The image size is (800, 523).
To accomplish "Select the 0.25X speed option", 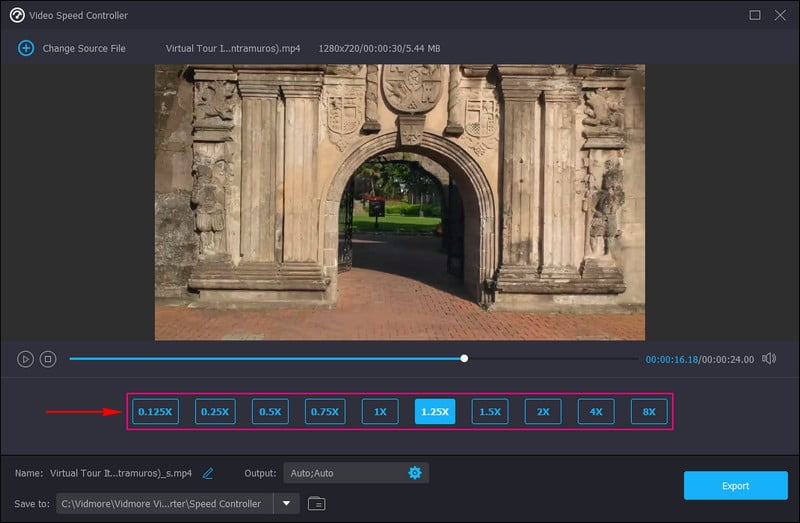I will tap(215, 411).
